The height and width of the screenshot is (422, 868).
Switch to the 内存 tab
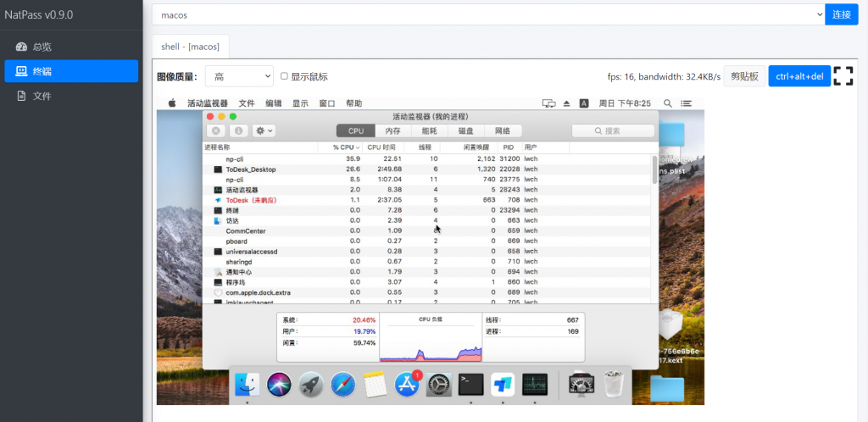(x=392, y=131)
